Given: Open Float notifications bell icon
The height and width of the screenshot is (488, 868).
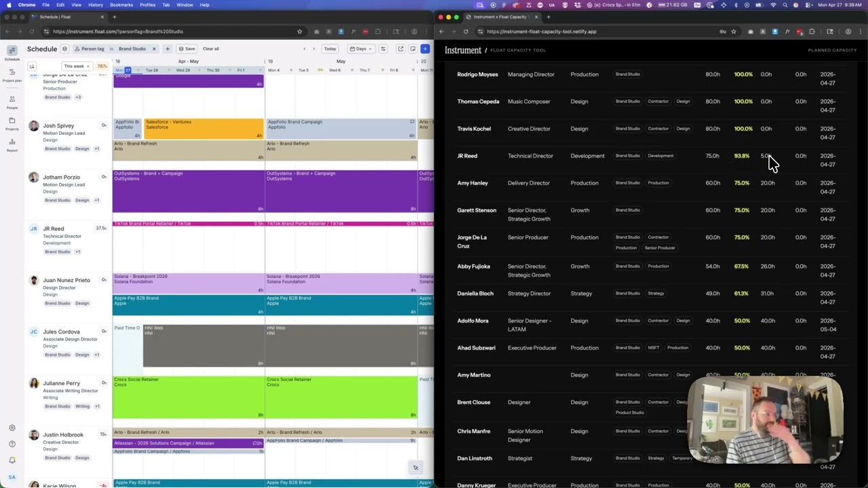Looking at the screenshot, I should [x=12, y=460].
